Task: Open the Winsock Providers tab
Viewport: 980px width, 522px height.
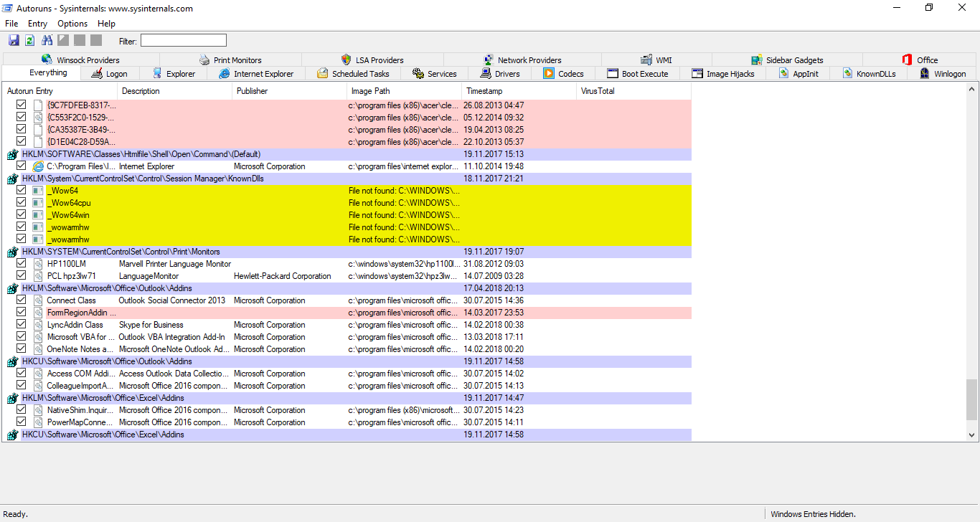Action: pos(80,60)
